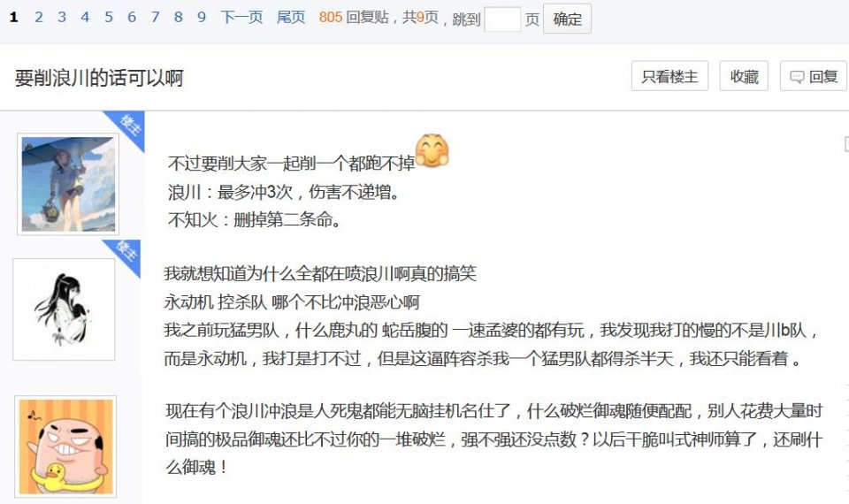Click the speech bubble icon in 回复 button

(x=797, y=77)
